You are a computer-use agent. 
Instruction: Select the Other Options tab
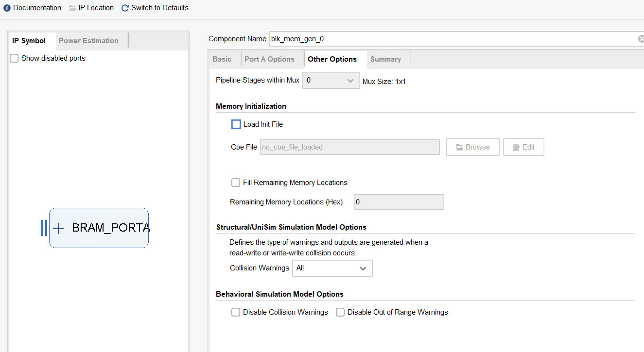point(332,59)
